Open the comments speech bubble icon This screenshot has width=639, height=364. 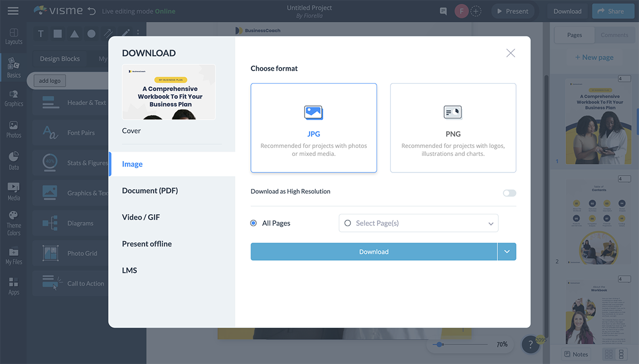[x=443, y=11]
